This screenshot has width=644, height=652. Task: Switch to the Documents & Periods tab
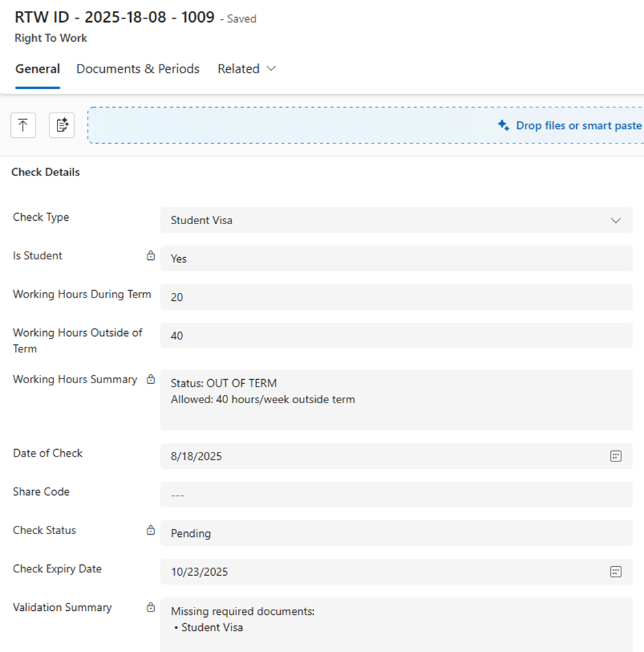tap(138, 69)
